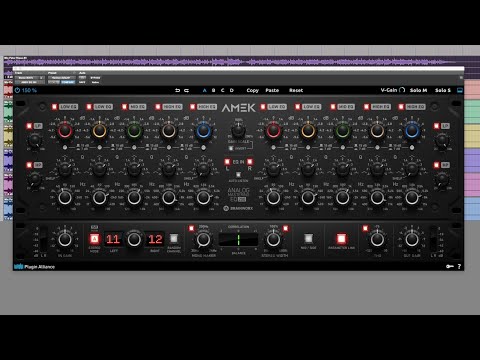Viewport: 480px width, 360px height.
Task: Click the V-Gain noise icon
Action: click(x=402, y=90)
